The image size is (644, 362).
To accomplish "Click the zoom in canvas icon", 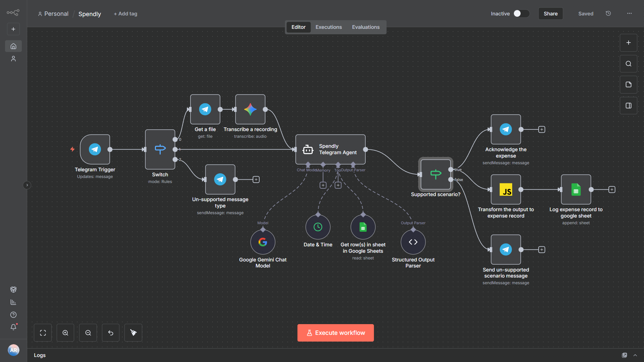I will coord(65,333).
